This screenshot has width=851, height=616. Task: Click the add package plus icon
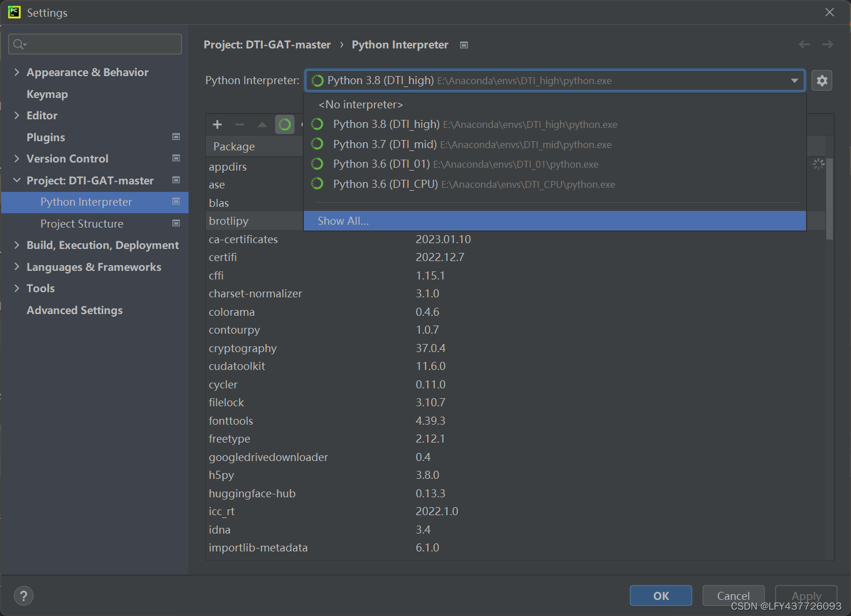coord(217,124)
